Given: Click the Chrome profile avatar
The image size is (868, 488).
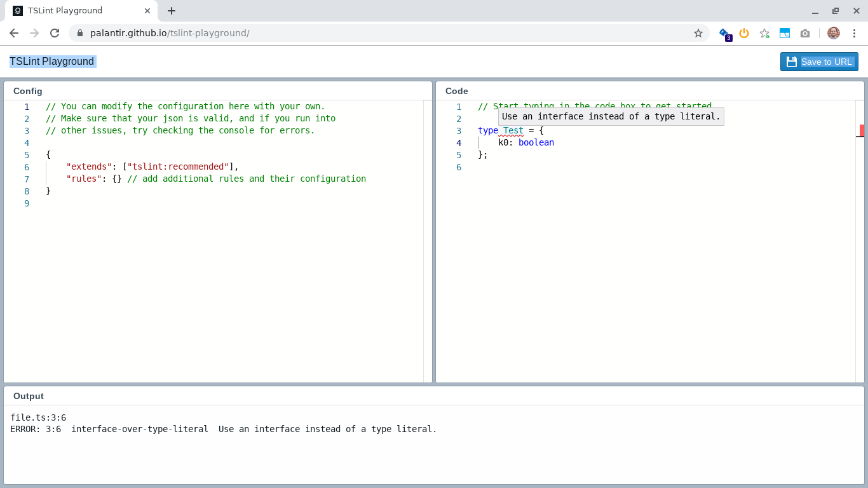Looking at the screenshot, I should coord(833,33).
